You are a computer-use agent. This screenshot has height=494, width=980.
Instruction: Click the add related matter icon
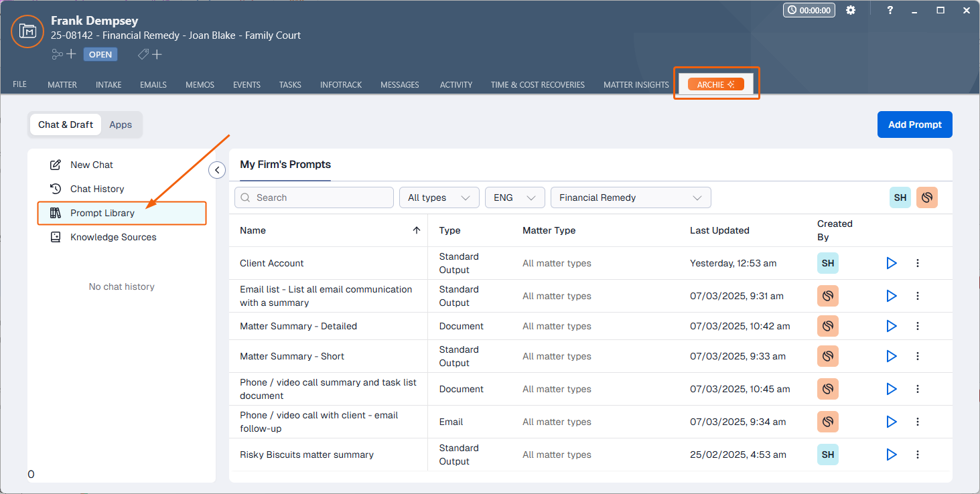64,54
